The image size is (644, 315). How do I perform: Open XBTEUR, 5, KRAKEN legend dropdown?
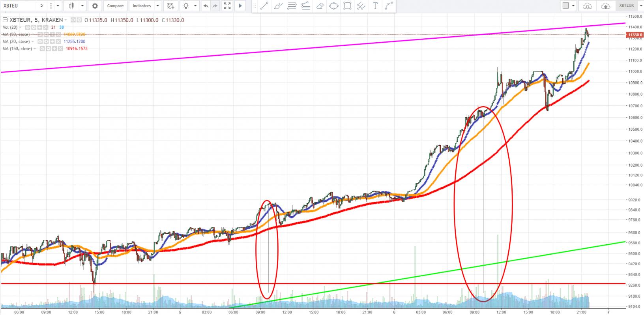coord(66,20)
